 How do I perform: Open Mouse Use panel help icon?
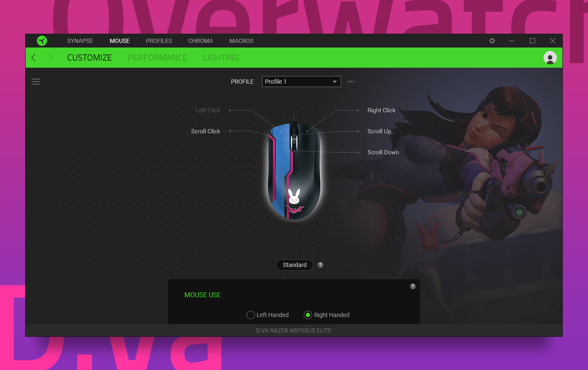coord(413,286)
